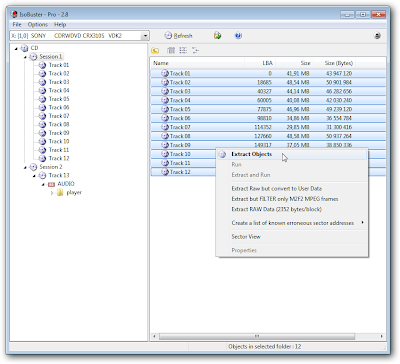The height and width of the screenshot is (364, 400).
Task: Click the Track 09 icon in the file list
Action: [x=165, y=145]
